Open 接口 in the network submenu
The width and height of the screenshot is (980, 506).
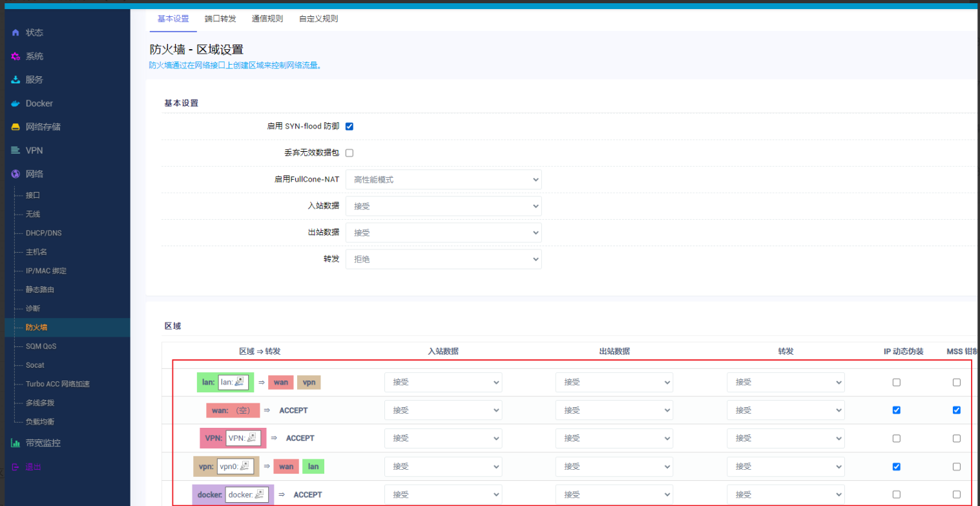33,195
